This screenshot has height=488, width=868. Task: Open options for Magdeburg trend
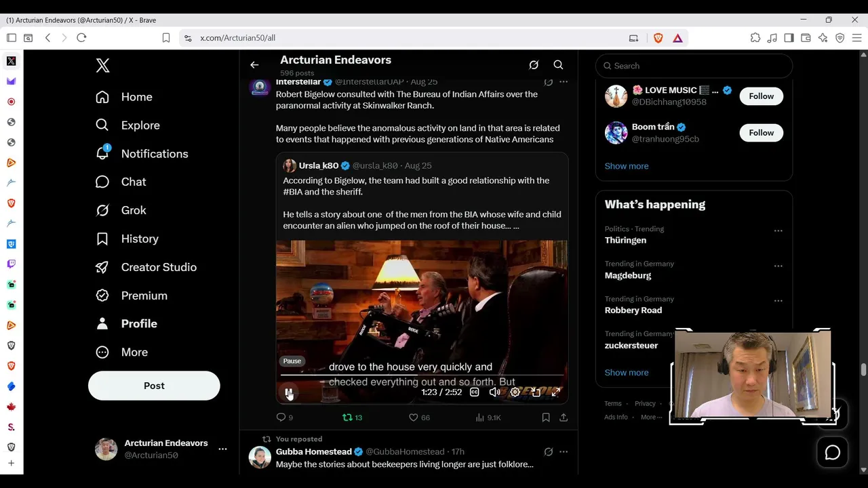click(x=778, y=266)
